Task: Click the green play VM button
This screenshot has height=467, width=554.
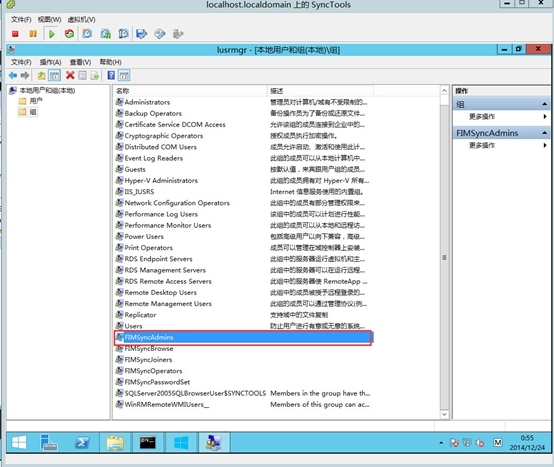Action: pos(52,34)
